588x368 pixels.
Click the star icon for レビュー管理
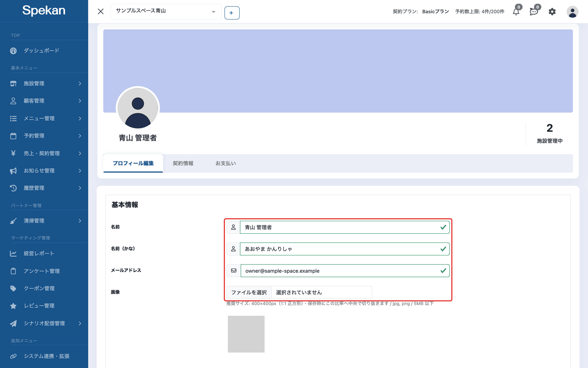coord(13,306)
